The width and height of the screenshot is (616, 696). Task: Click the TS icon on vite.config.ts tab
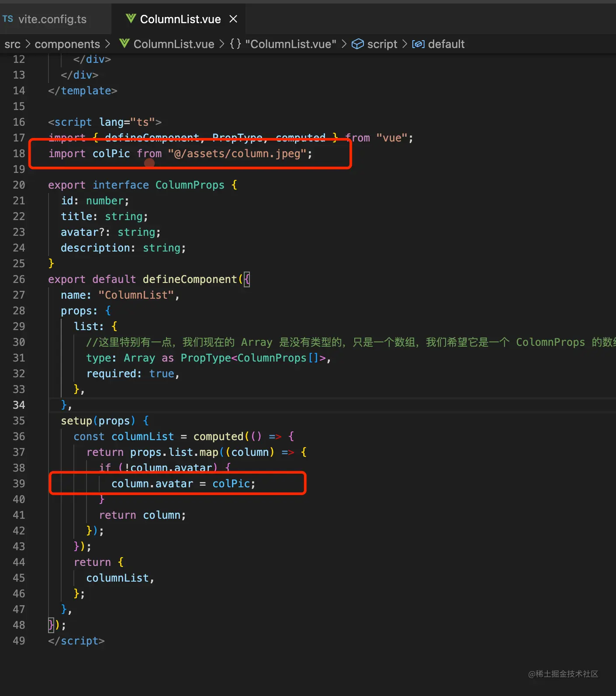click(7, 19)
